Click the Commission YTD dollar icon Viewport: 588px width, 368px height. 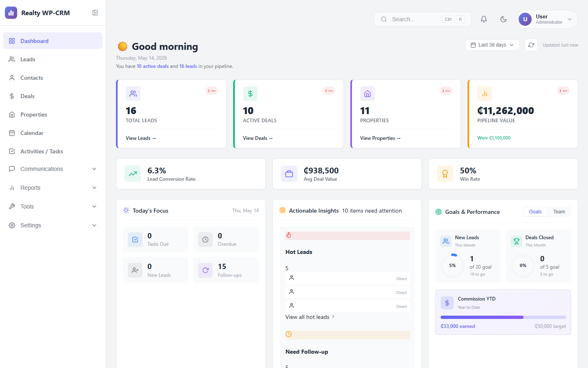tap(447, 303)
